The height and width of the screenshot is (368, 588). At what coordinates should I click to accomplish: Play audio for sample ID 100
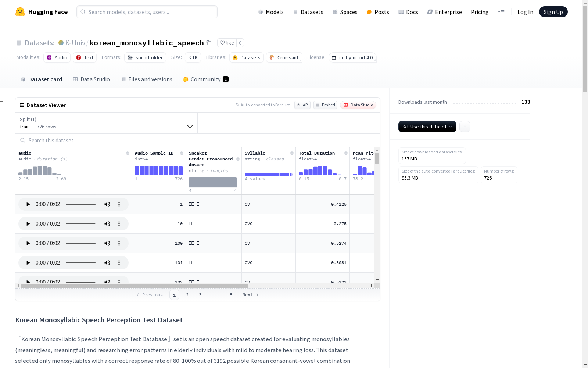click(x=28, y=243)
